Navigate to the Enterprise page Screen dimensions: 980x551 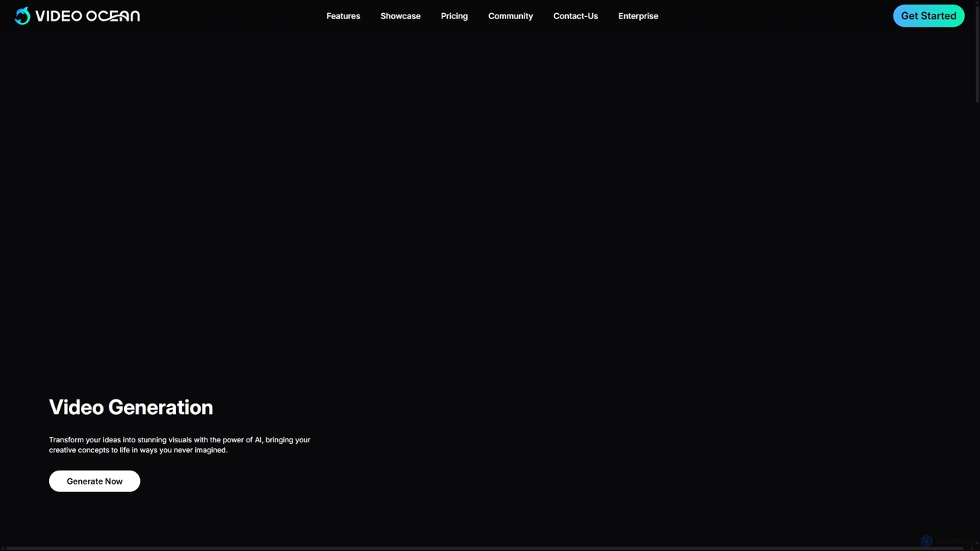(x=639, y=16)
